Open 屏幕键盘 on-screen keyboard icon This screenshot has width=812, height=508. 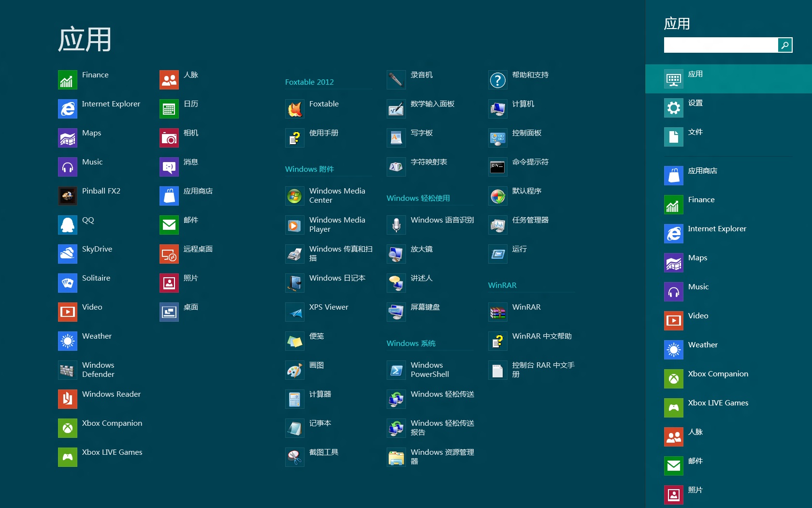(396, 312)
